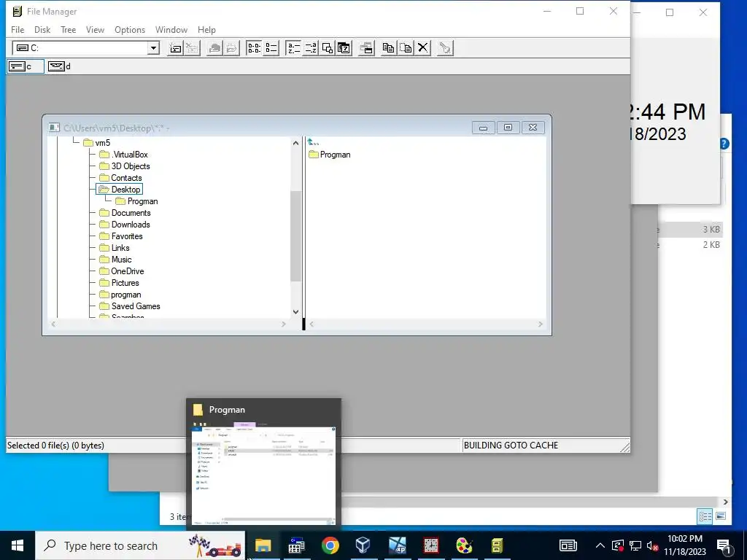Click 'BUILDING GOTO CACHE' status text
Viewport: 747px width, 560px height.
(x=511, y=446)
